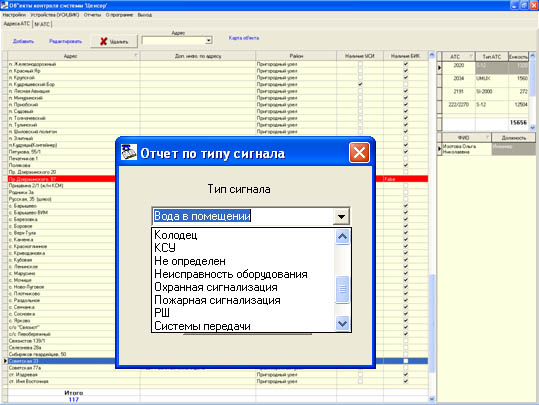The image size is (539, 405).
Task: Click the 'Вода в помещении' selected field
Action: click(x=242, y=216)
